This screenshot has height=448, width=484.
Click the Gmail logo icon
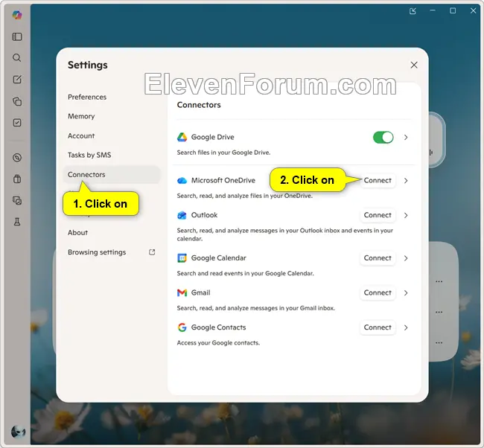click(x=182, y=292)
